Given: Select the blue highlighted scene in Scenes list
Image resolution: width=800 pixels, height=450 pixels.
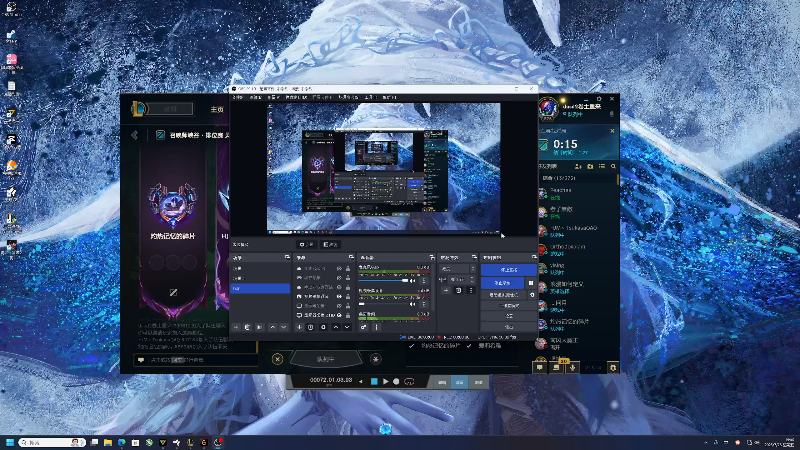Looking at the screenshot, I should [260, 288].
